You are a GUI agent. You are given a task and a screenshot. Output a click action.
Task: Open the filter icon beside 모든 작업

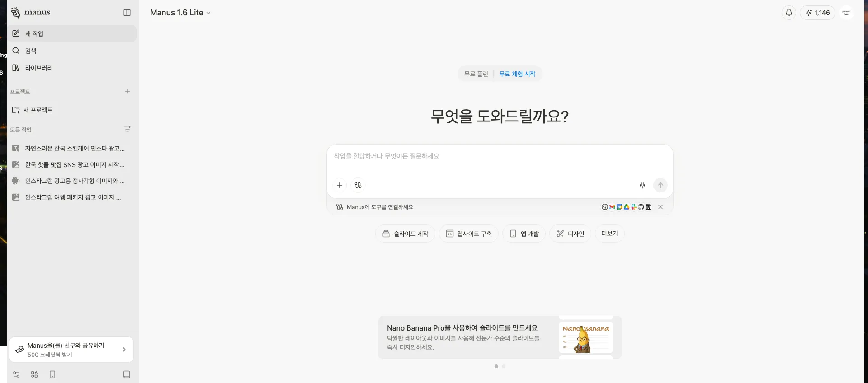point(127,129)
